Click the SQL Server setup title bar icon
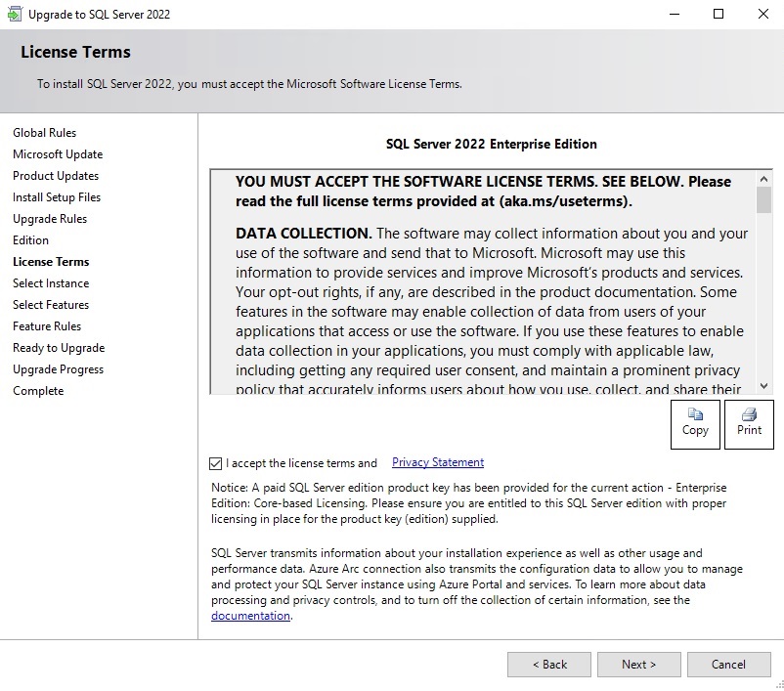 (x=14, y=15)
